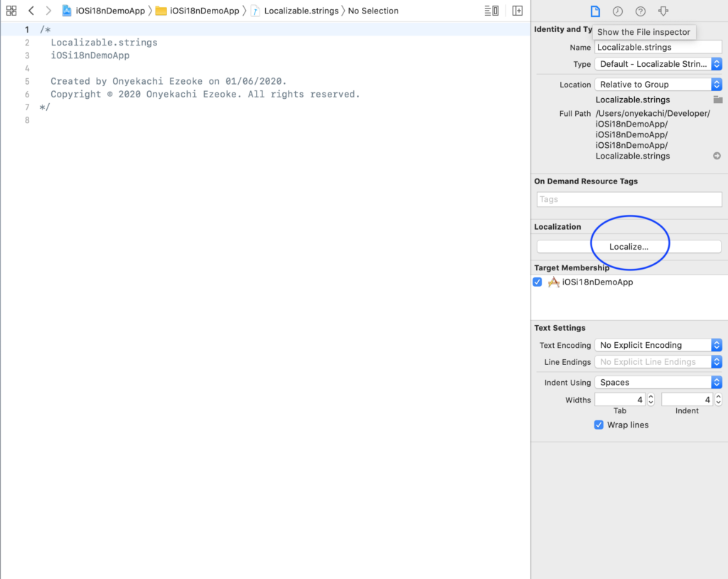Screen dimensions: 728x579
Task: Click the 'Created by Onyekachi Ezeoke' comment line
Action: pyautogui.click(x=168, y=81)
